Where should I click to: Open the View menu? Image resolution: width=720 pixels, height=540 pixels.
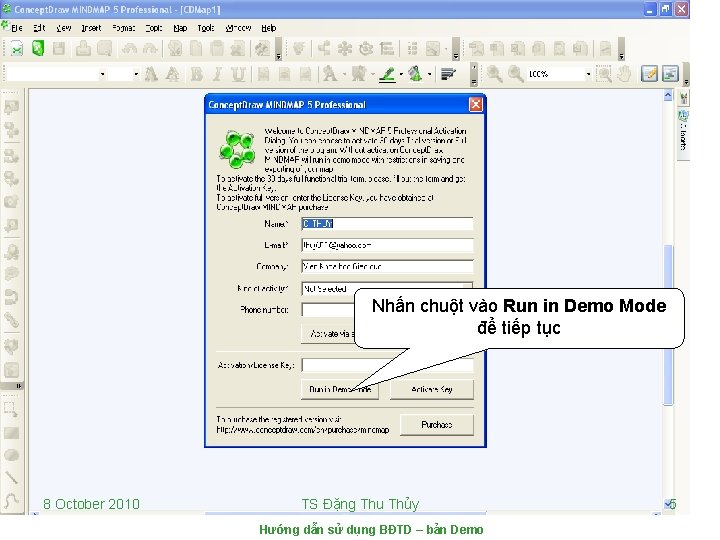[63, 28]
